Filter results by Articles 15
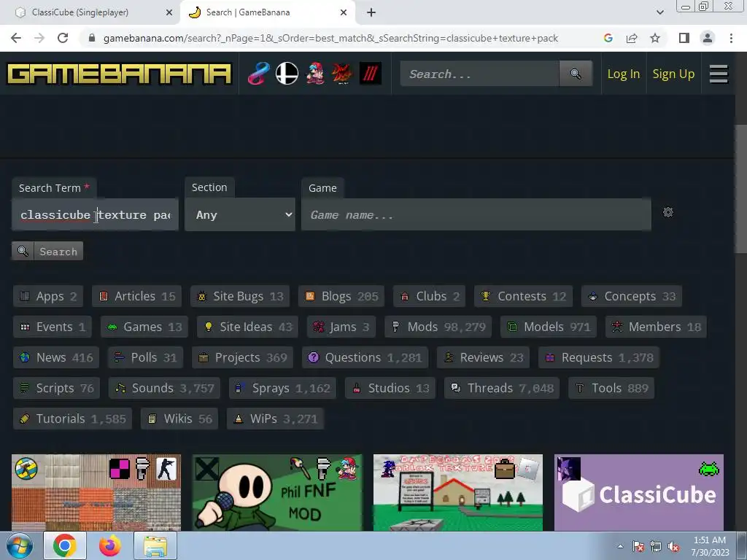747x560 pixels. click(136, 296)
